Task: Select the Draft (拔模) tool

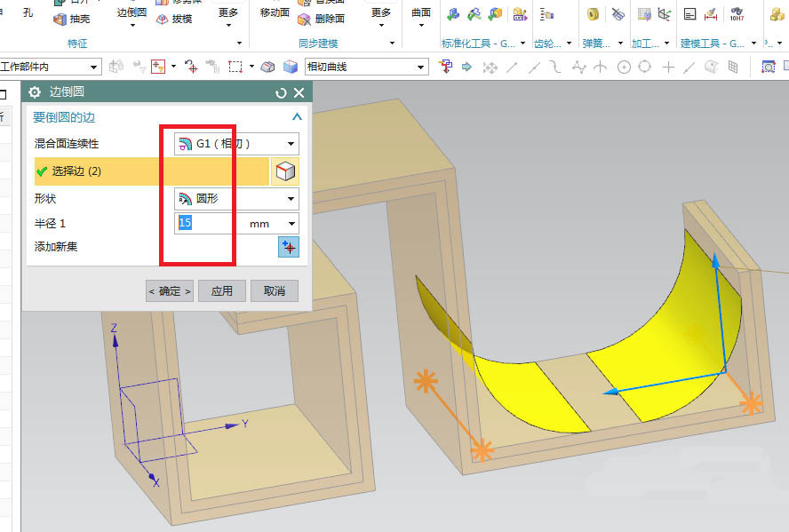Action: (173, 20)
